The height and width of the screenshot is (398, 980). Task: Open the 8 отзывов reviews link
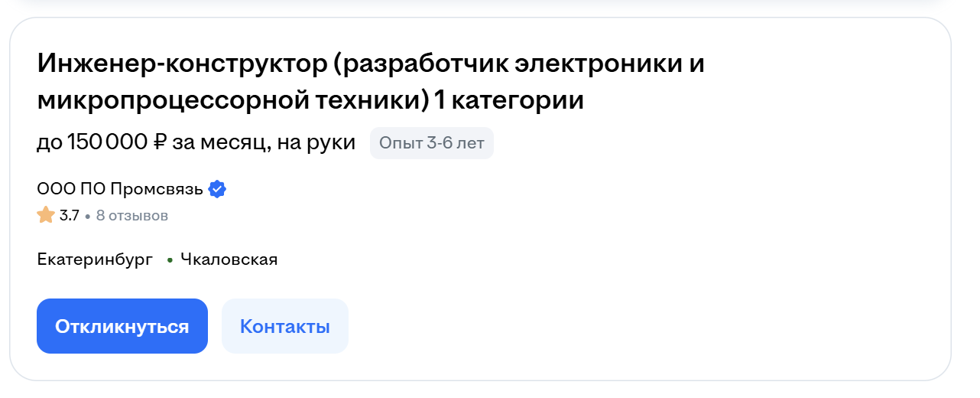tap(132, 216)
